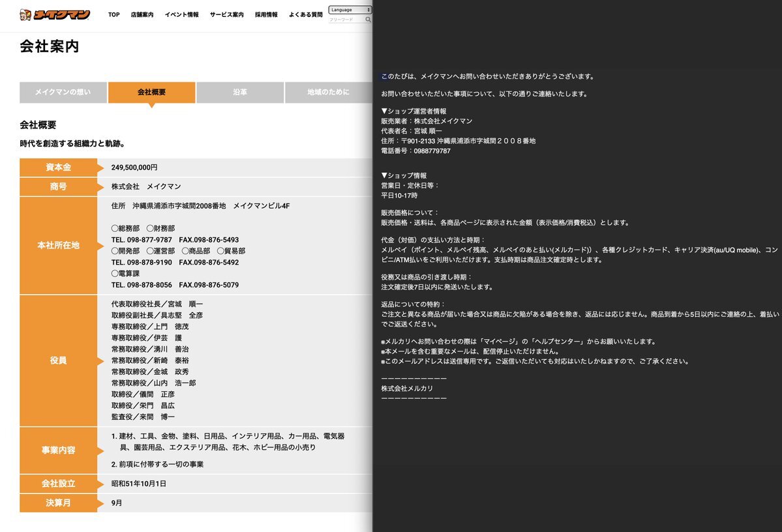Viewport: 782px width, 532px height.
Task: Click the 事業内容 row label
Action: point(58,451)
